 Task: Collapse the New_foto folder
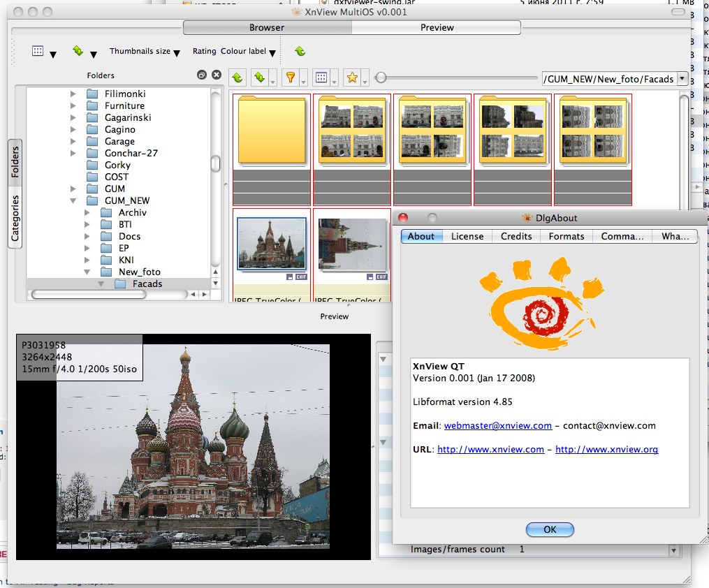87,272
